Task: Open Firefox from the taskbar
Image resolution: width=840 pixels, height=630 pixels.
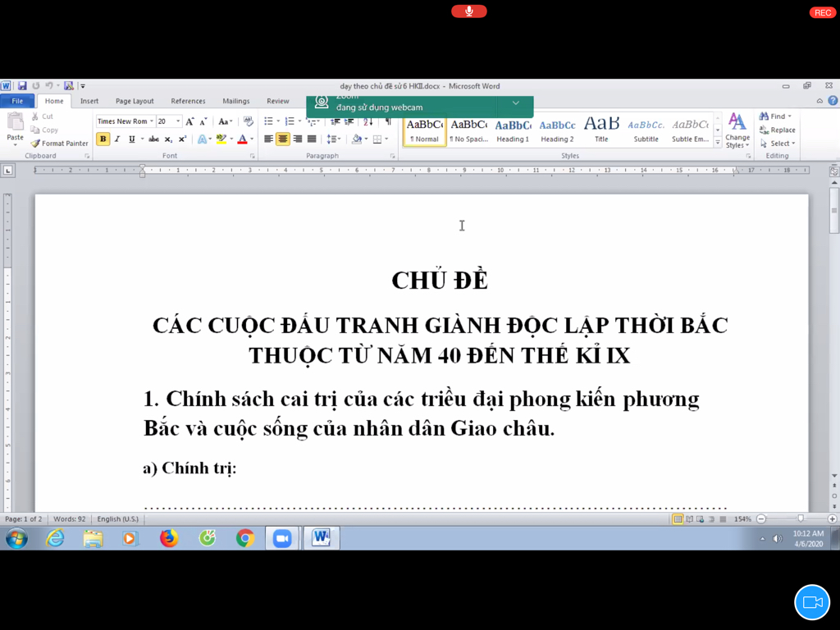Action: tap(169, 538)
